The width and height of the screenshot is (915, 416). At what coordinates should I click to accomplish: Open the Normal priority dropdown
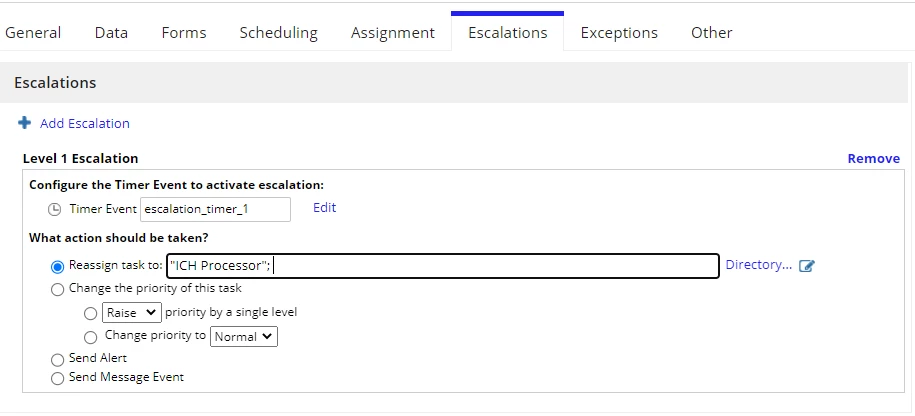click(243, 336)
